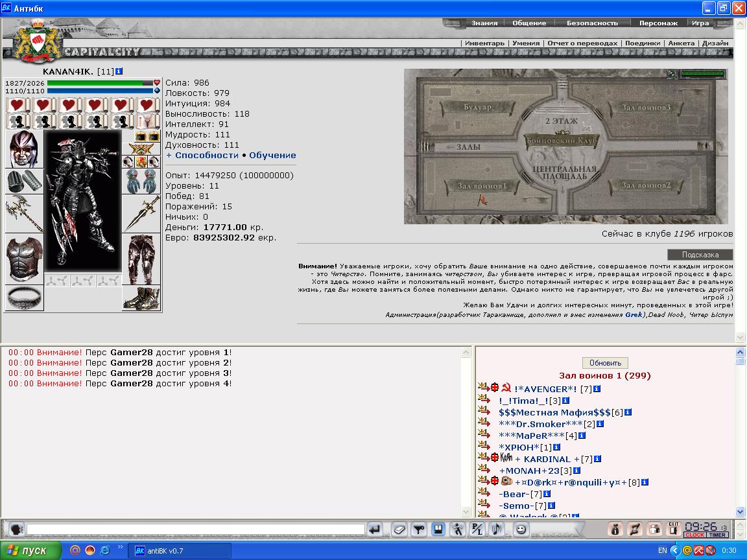This screenshot has width=747, height=560.
Task: Toggle the P/L translit icon
Action: [477, 529]
